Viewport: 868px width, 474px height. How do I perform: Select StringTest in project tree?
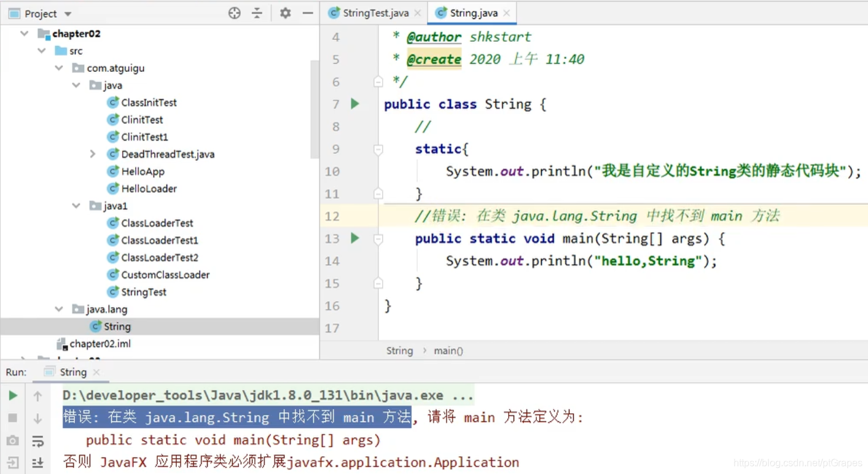click(x=144, y=292)
